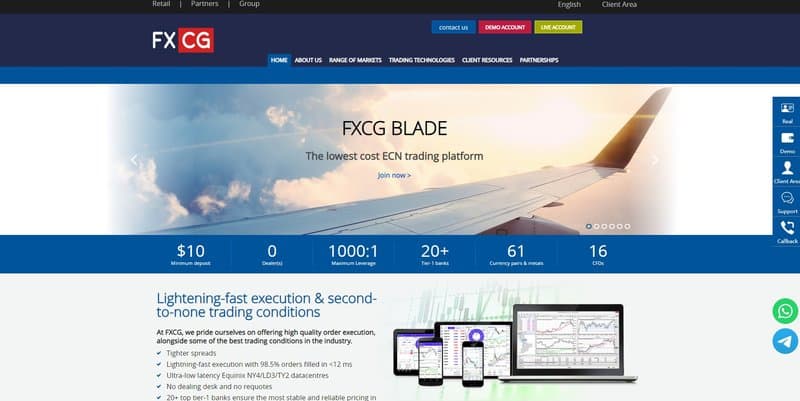This screenshot has height=401, width=800.
Task: Open Telegram chat button
Action: 785,341
